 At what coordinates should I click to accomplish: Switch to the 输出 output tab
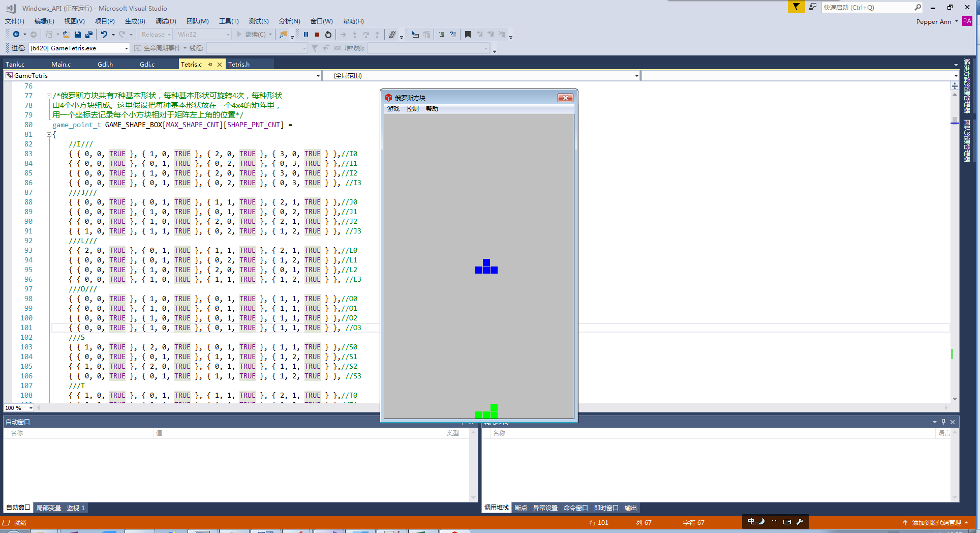(631, 508)
